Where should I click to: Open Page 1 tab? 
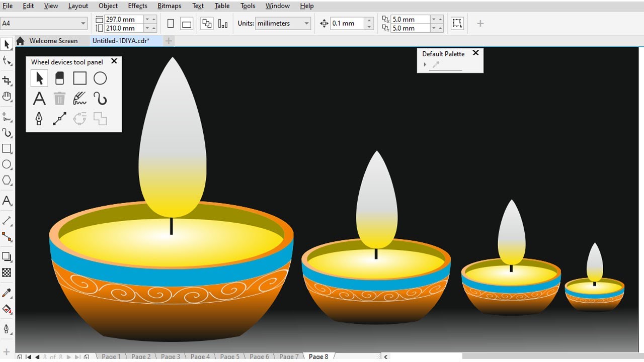pyautogui.click(x=111, y=356)
